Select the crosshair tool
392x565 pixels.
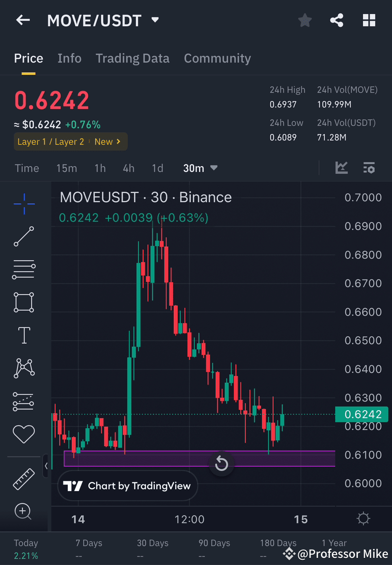click(x=24, y=204)
